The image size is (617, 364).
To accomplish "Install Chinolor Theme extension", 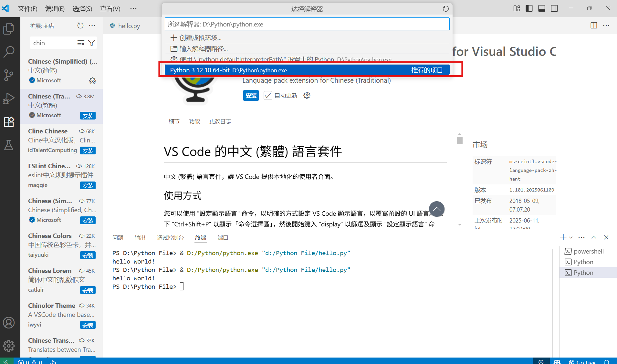I will 88,325.
